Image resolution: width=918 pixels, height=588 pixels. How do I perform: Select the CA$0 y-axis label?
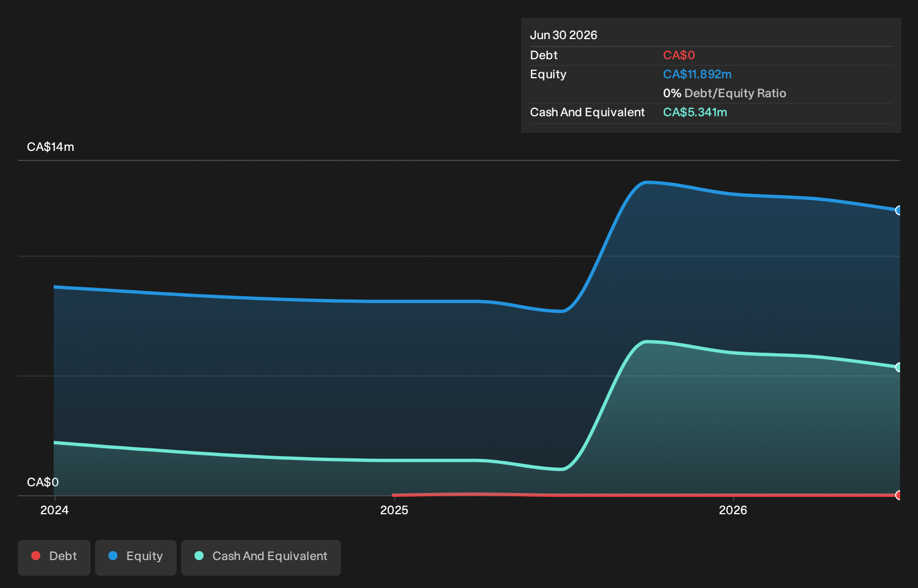[x=42, y=482]
